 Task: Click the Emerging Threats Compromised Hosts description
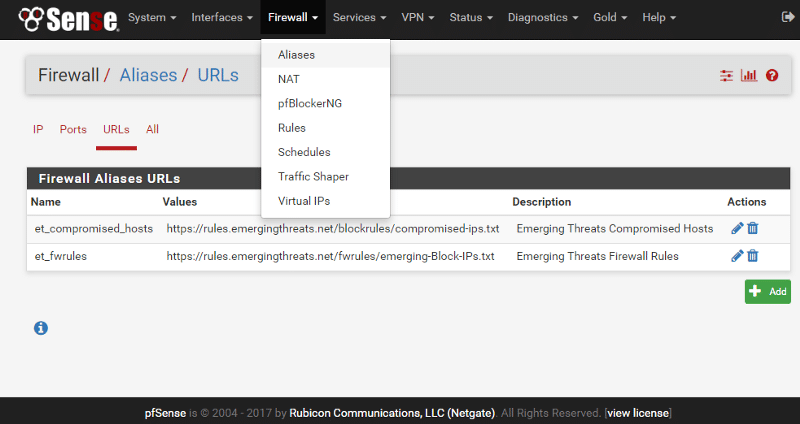[615, 229]
